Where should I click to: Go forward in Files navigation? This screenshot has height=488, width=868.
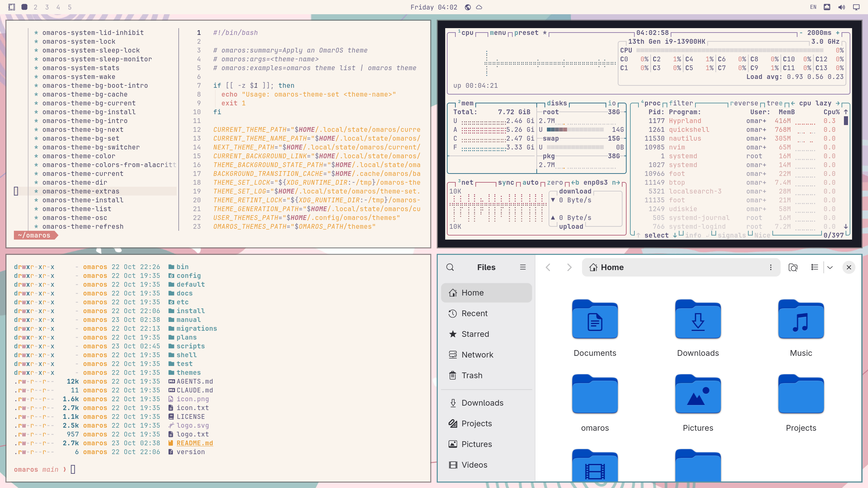(569, 267)
